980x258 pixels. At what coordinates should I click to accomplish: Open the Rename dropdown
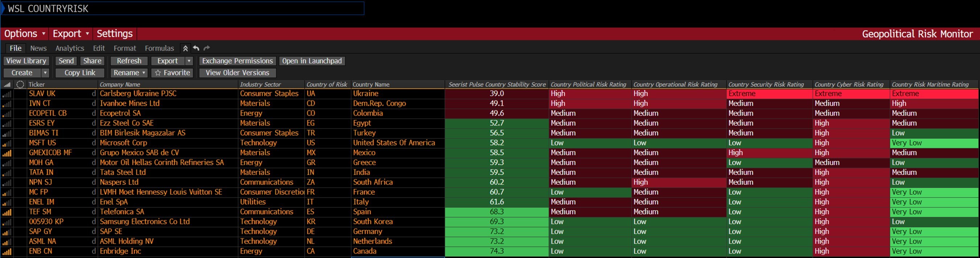tap(129, 73)
